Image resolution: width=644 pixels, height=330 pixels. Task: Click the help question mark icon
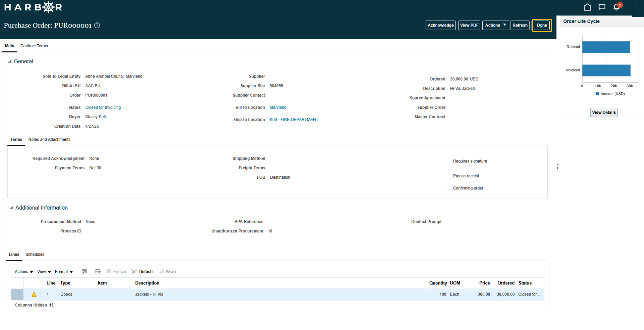tap(97, 25)
